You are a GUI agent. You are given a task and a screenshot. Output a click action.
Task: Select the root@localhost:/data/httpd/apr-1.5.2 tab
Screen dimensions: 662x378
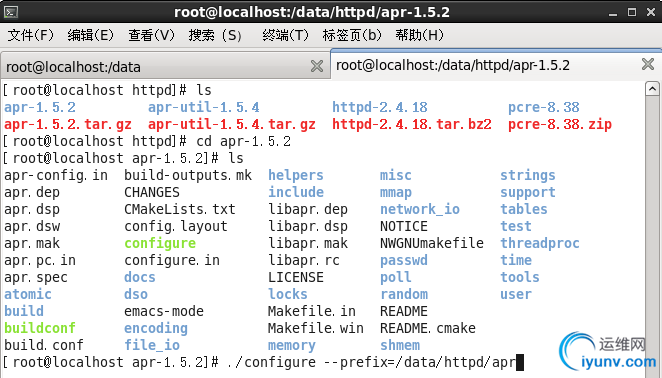coord(496,65)
